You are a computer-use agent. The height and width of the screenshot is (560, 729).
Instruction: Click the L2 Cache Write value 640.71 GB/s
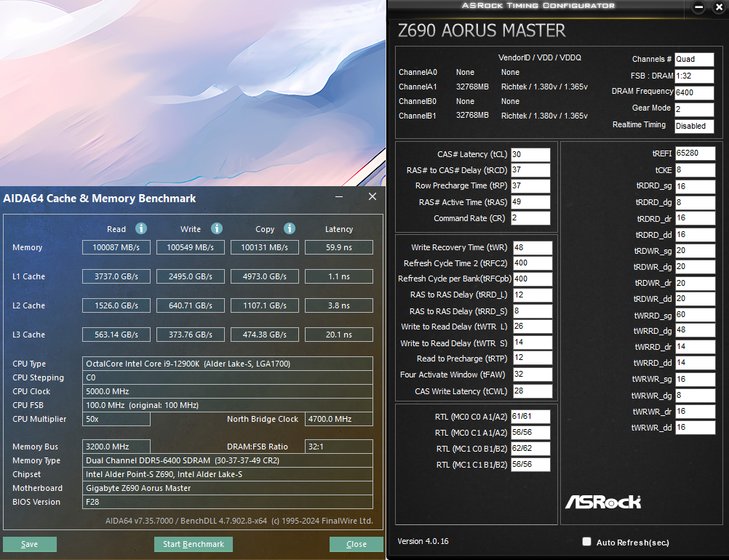coord(191,305)
